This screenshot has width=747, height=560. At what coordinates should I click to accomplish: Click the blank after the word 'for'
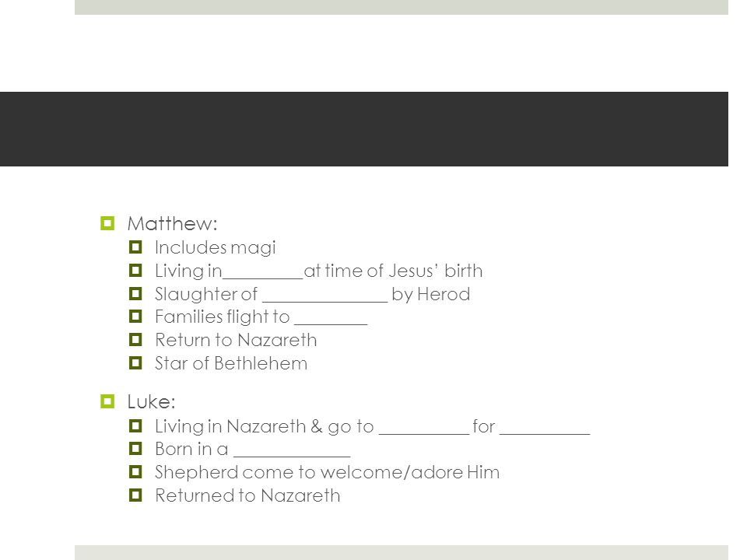(x=545, y=433)
